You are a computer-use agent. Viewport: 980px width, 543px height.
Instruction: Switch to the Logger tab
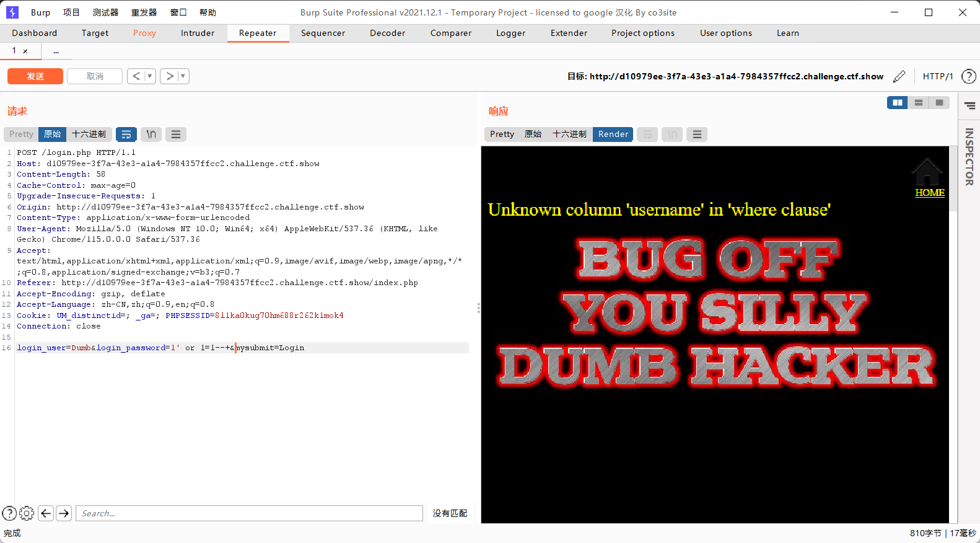click(x=510, y=33)
